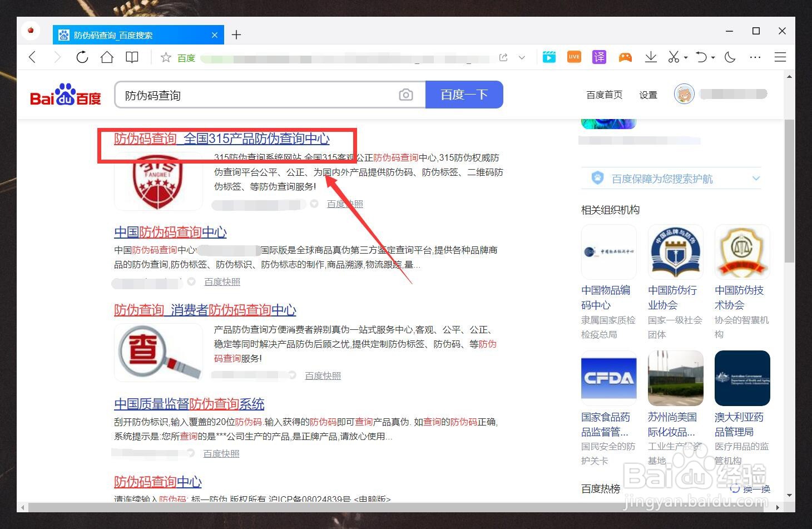Open result 防伪查询_消费者防伪码查询中心

205,310
